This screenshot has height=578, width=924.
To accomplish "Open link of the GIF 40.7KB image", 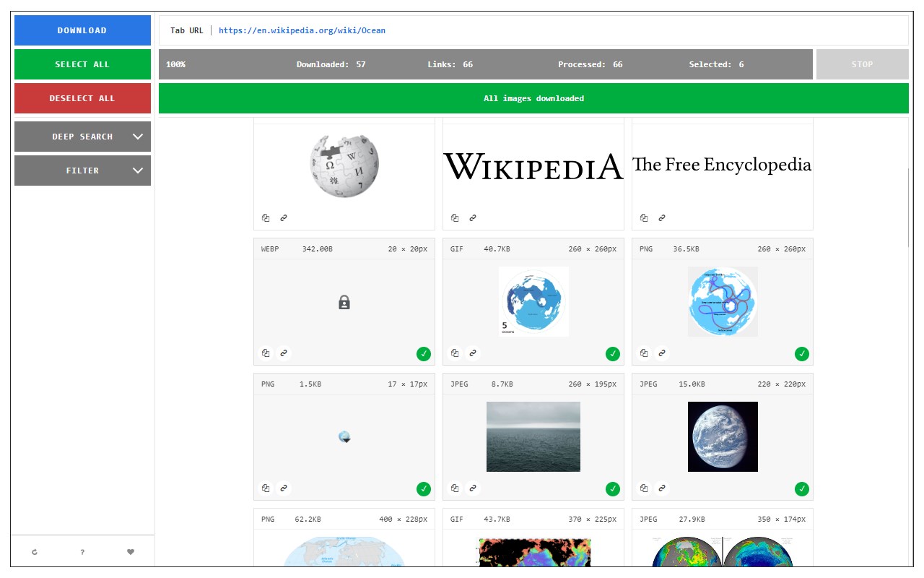I will 473,353.
